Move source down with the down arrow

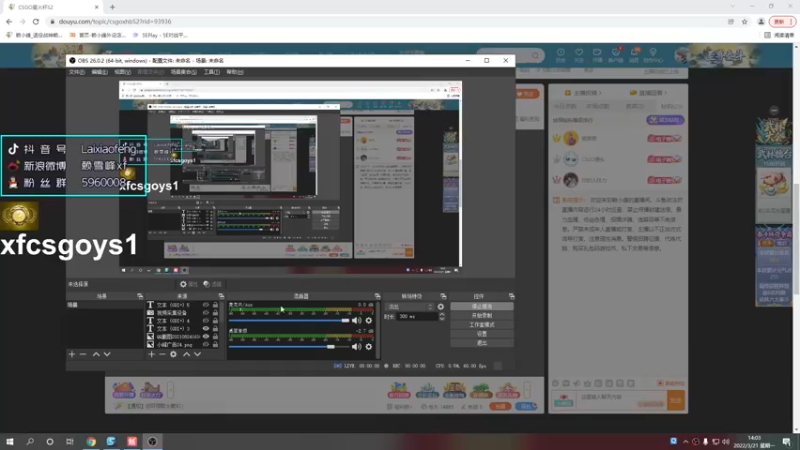coord(197,354)
